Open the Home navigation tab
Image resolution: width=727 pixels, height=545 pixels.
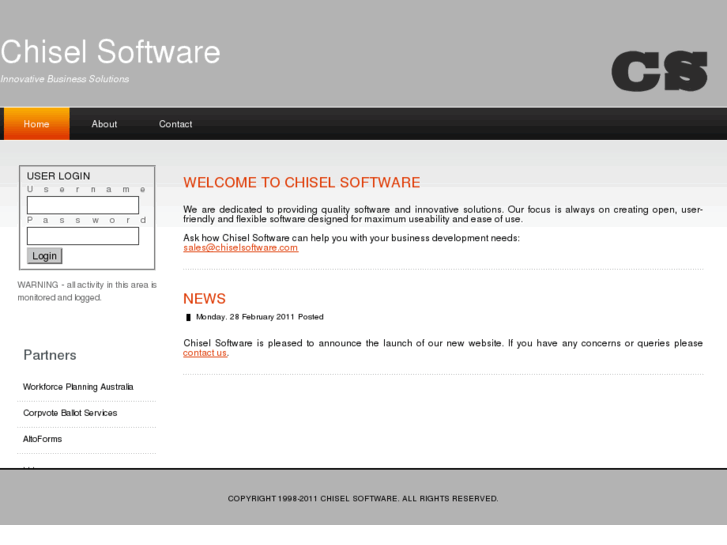pyautogui.click(x=37, y=124)
